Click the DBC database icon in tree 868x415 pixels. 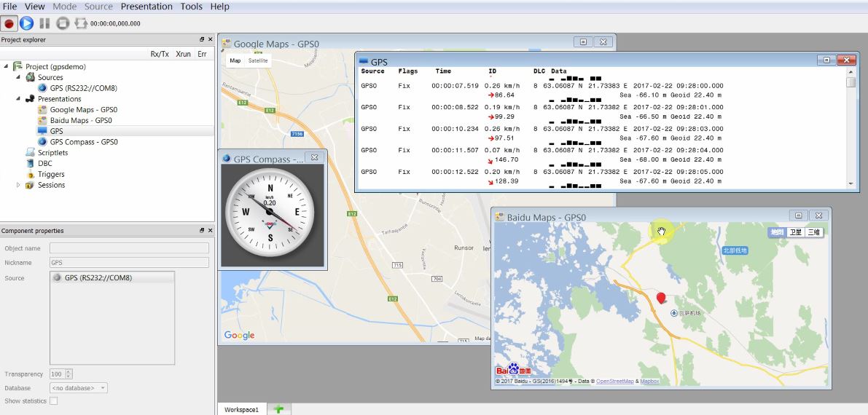click(30, 163)
